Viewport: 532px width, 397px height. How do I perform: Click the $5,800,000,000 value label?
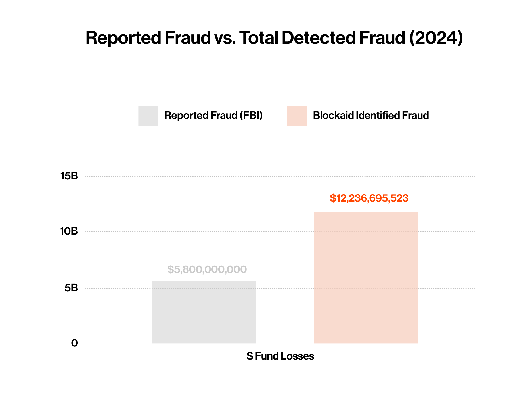(207, 269)
